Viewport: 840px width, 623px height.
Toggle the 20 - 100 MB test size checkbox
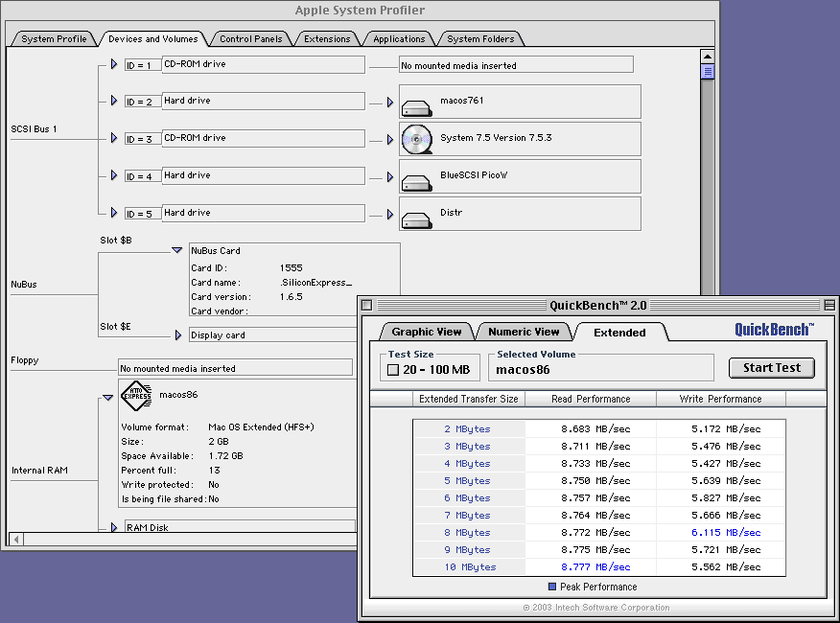pos(392,370)
